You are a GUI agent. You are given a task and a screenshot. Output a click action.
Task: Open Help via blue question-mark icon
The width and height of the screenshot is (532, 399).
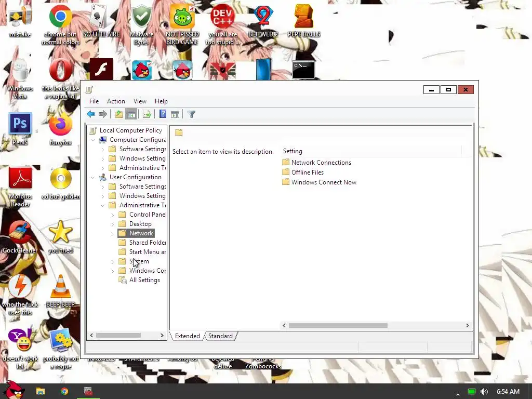click(x=163, y=114)
